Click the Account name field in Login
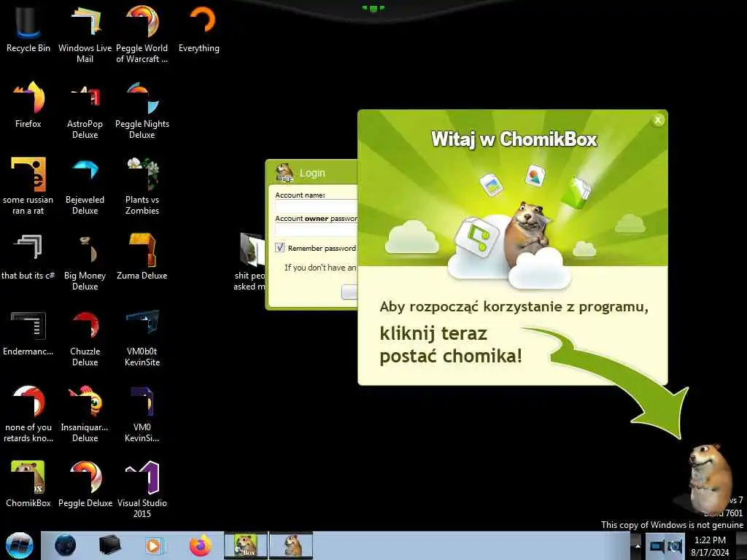The image size is (747, 560). (317, 207)
